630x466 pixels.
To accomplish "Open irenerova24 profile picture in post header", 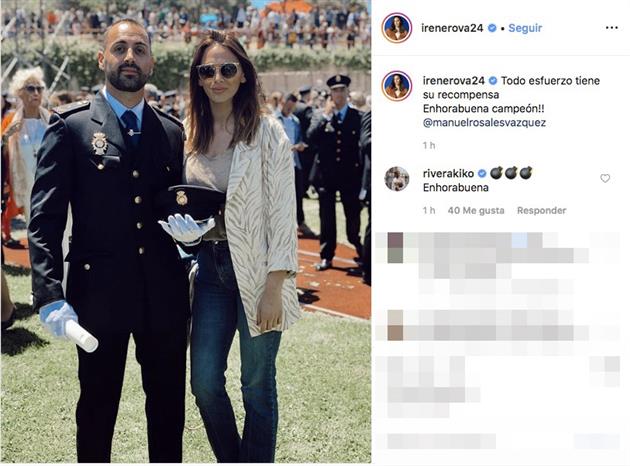I will [397, 28].
